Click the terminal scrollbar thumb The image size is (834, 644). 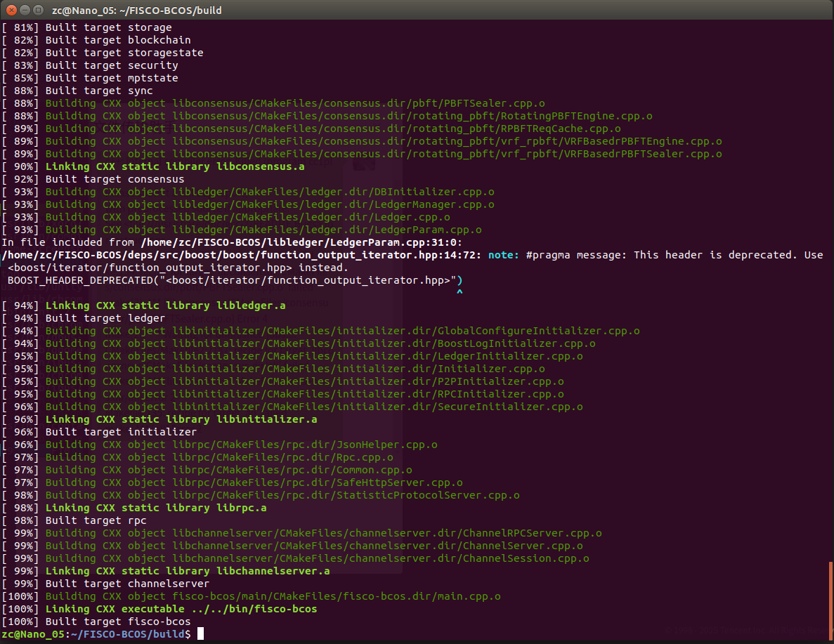click(x=831, y=600)
